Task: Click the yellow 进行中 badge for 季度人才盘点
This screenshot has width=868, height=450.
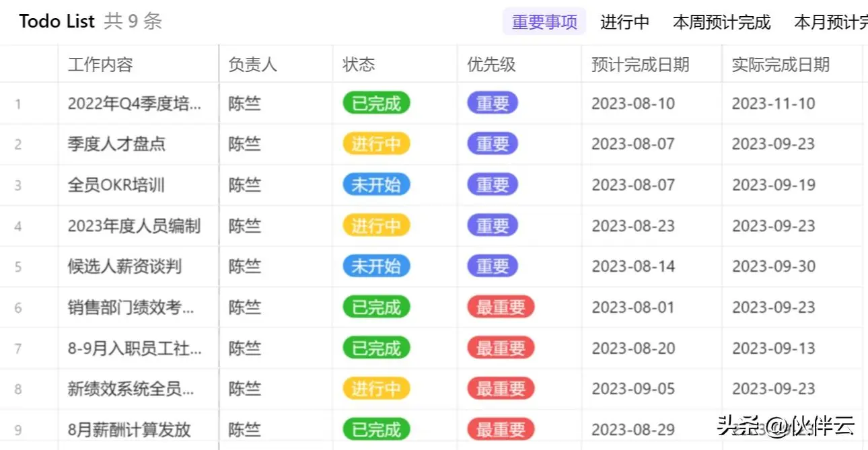Action: (x=375, y=143)
